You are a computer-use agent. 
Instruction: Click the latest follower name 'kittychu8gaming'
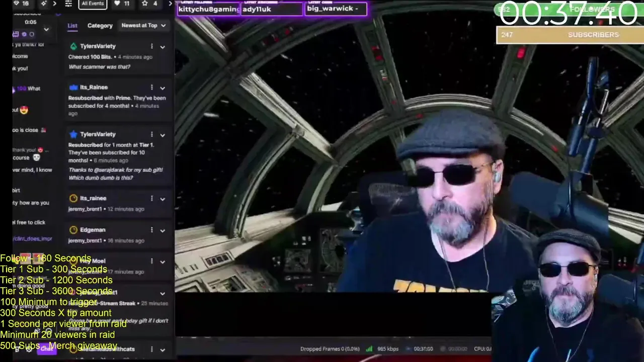209,9
